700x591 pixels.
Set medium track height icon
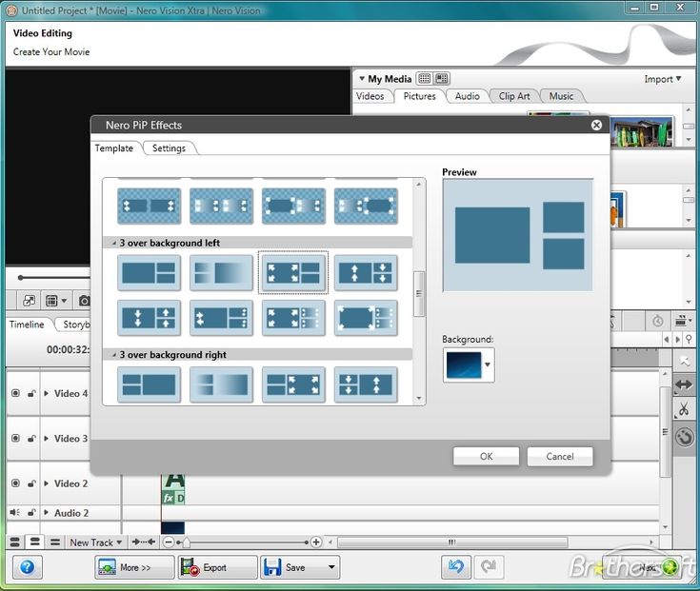pyautogui.click(x=35, y=542)
